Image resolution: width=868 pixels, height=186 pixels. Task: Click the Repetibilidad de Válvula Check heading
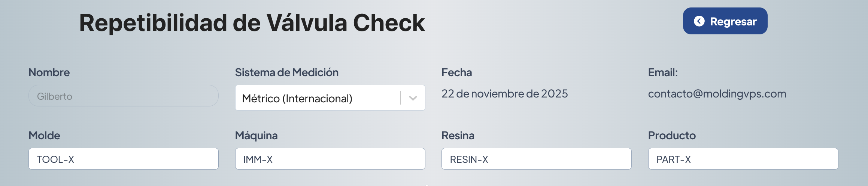click(x=252, y=23)
